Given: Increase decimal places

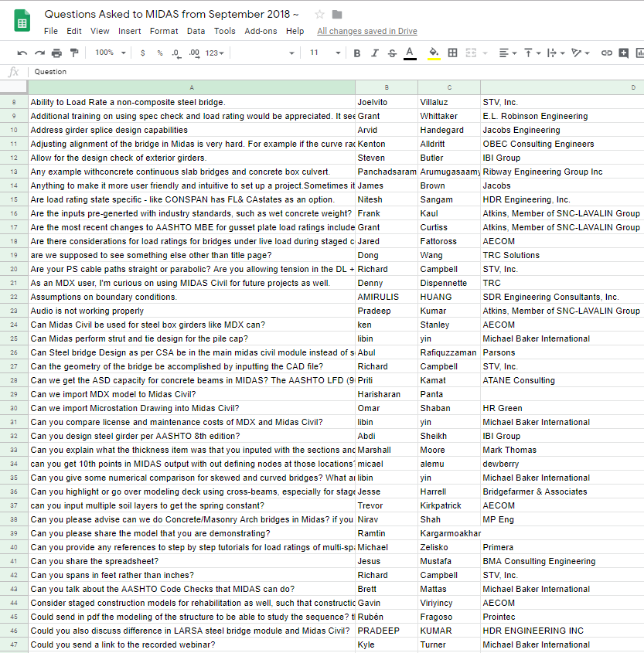Looking at the screenshot, I should pos(194,53).
